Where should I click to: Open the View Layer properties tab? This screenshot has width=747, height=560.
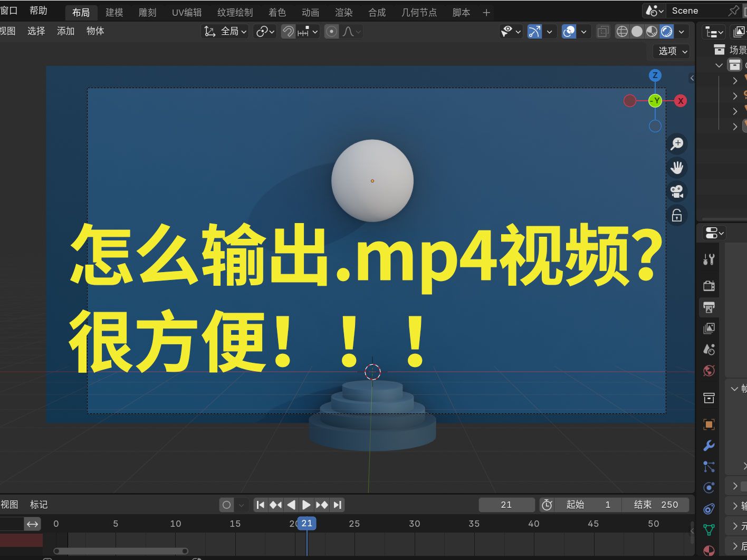point(708,328)
